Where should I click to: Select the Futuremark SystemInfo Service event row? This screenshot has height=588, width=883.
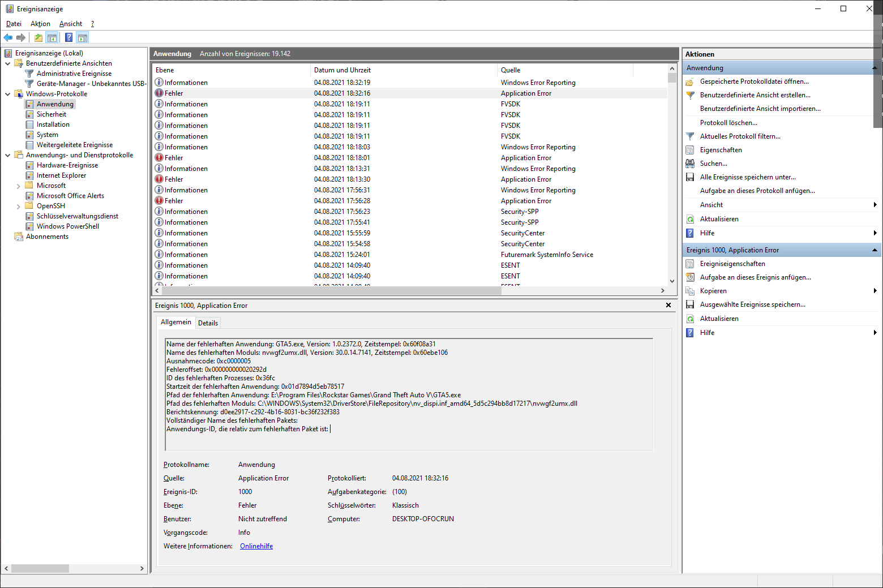pos(410,255)
